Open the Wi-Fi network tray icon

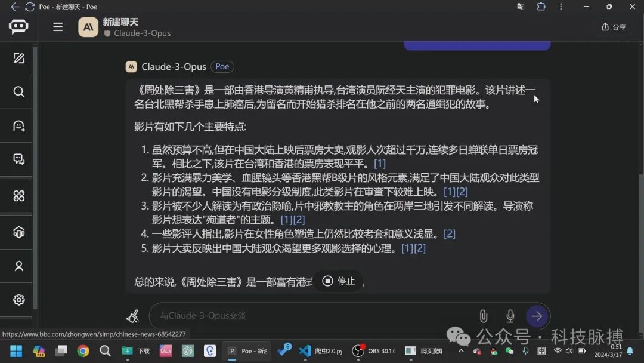[558, 351]
